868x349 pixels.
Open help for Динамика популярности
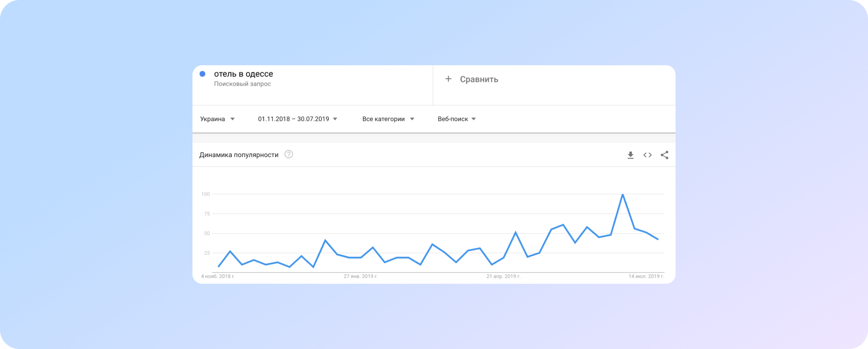coord(289,154)
